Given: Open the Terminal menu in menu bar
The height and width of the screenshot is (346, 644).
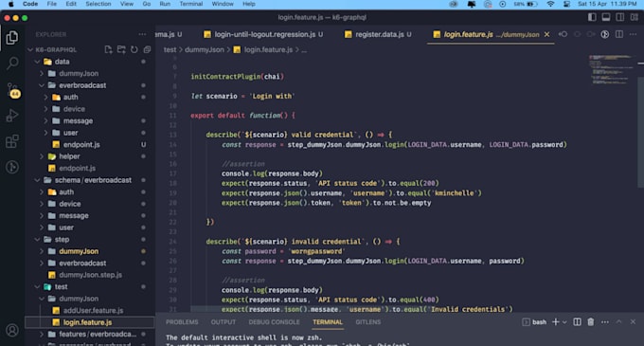Looking at the screenshot, I should click(191, 4).
